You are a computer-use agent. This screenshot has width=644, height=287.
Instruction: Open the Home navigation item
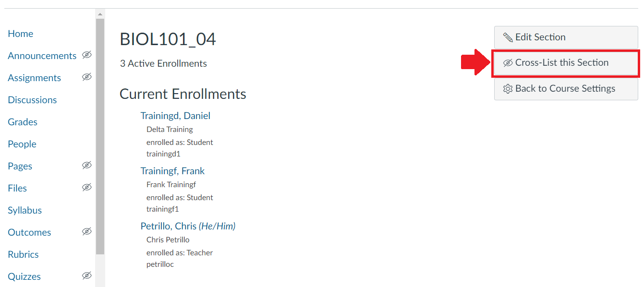click(20, 34)
